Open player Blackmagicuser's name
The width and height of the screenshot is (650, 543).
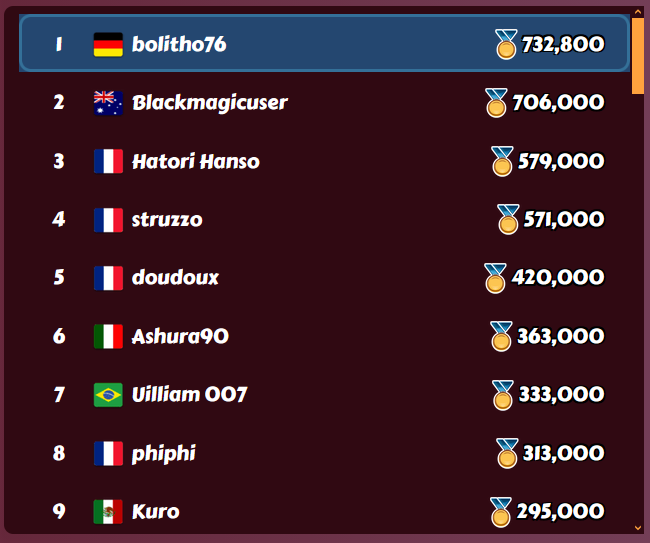[210, 103]
